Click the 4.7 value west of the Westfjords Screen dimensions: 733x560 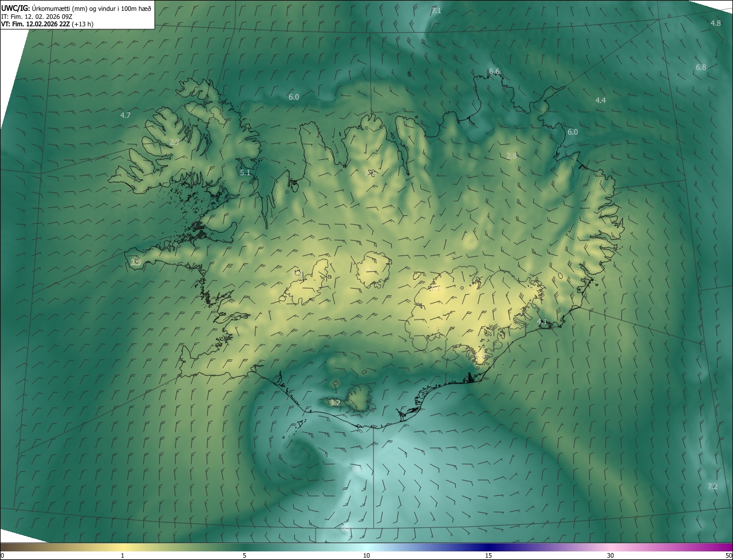click(125, 115)
